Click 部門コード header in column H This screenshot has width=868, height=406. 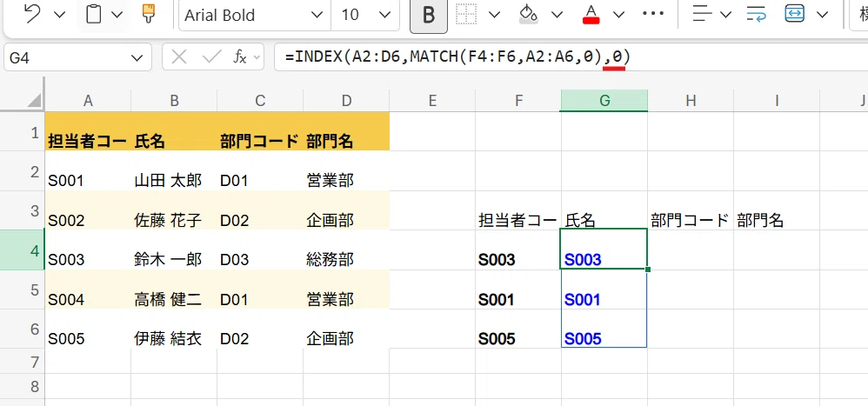point(691,210)
